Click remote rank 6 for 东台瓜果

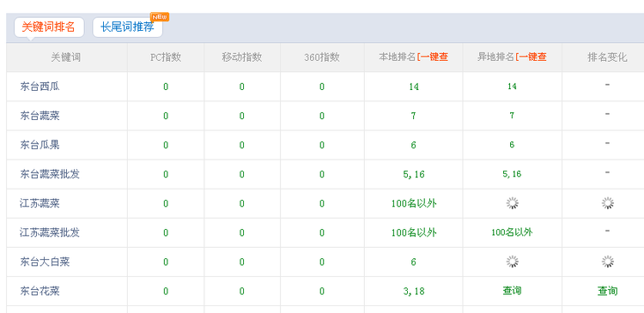(512, 145)
